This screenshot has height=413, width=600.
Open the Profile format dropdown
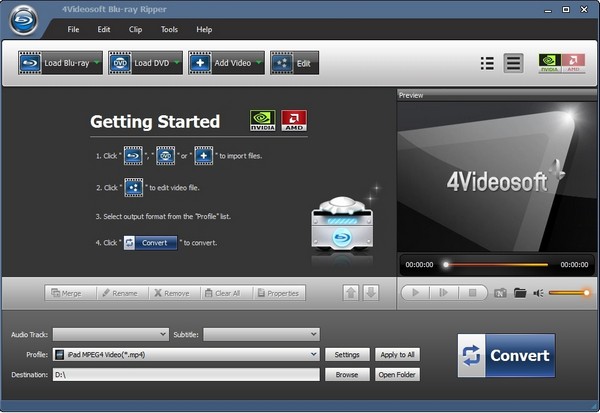(x=186, y=354)
